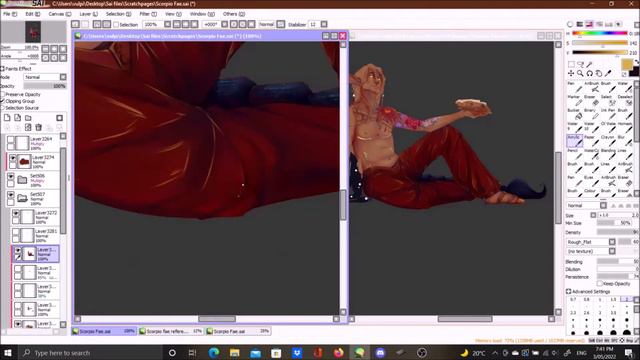Select the Pen tool in brush panel
The height and width of the screenshot is (360, 640).
tap(574, 87)
